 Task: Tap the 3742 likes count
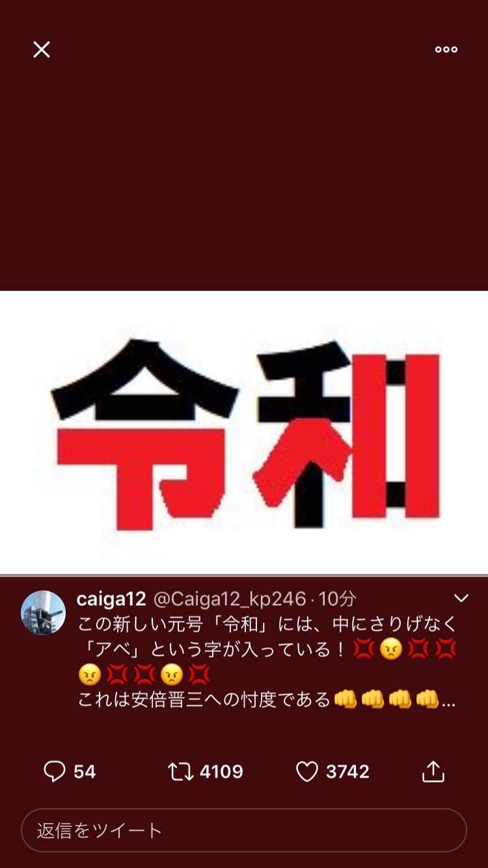click(x=348, y=772)
